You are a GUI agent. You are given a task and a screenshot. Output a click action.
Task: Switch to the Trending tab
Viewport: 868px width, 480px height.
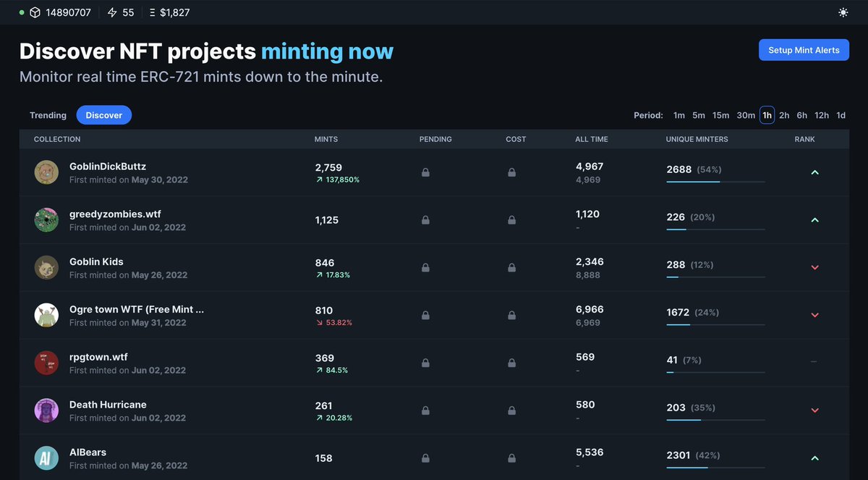48,115
